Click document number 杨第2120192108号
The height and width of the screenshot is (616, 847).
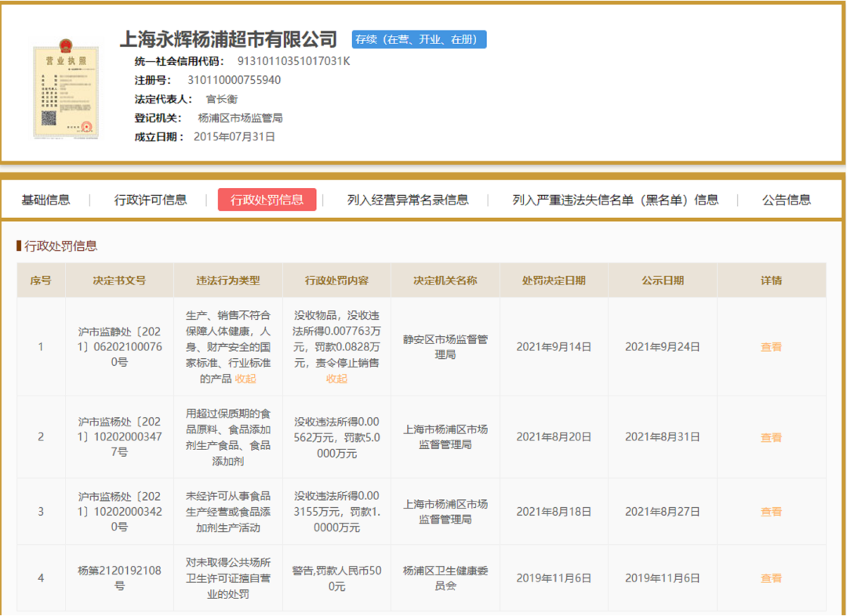point(119,578)
